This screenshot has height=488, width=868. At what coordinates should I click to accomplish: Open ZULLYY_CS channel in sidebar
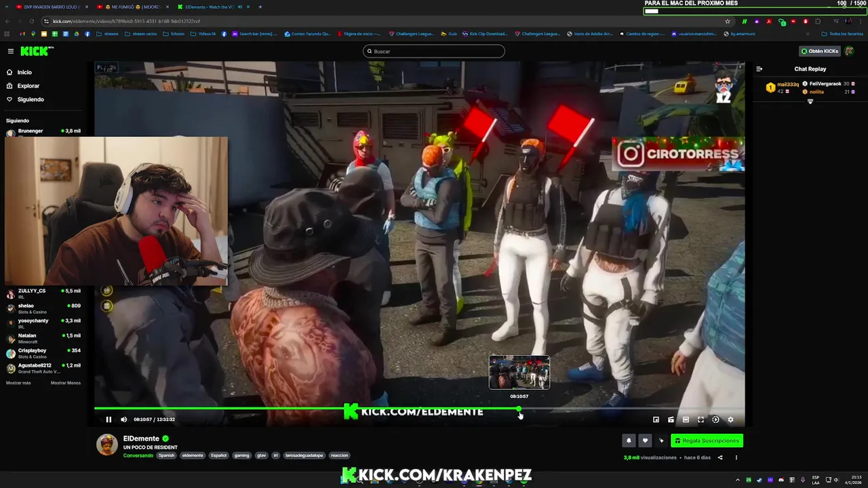(x=43, y=293)
